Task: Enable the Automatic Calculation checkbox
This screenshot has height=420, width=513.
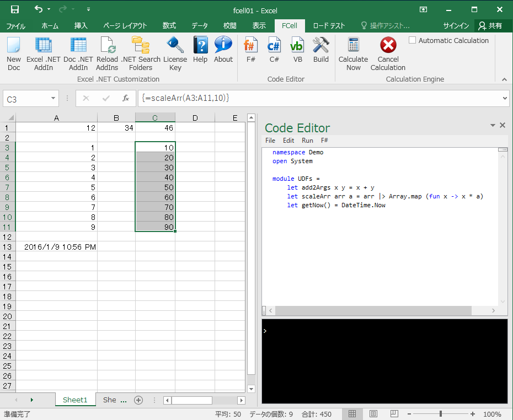Action: [x=413, y=40]
